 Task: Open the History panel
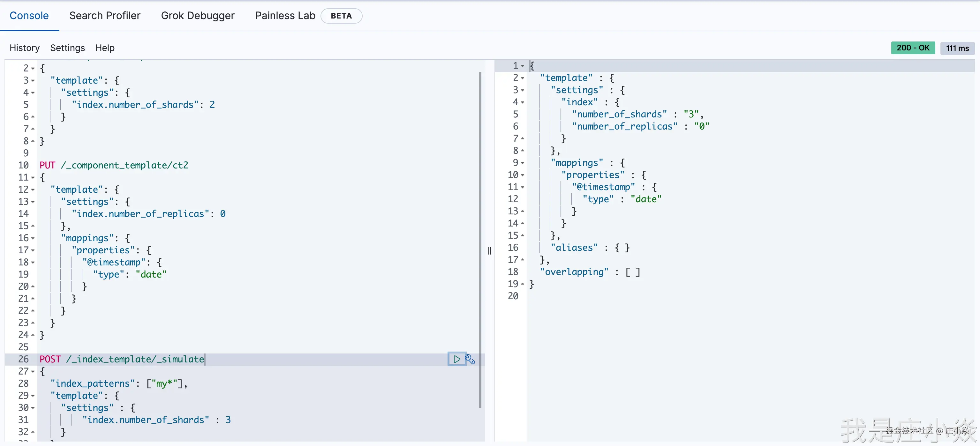pyautogui.click(x=24, y=48)
